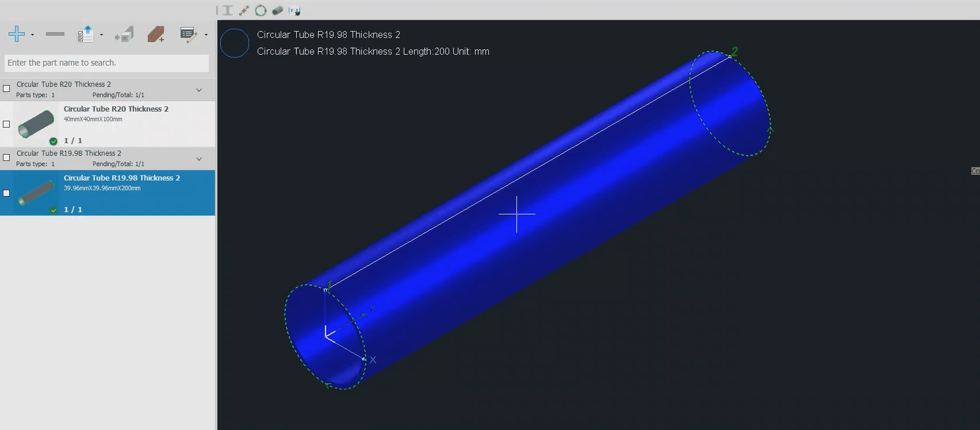Image resolution: width=980 pixels, height=430 pixels.
Task: Click the green circle tool in top toolbar
Action: tap(261, 10)
